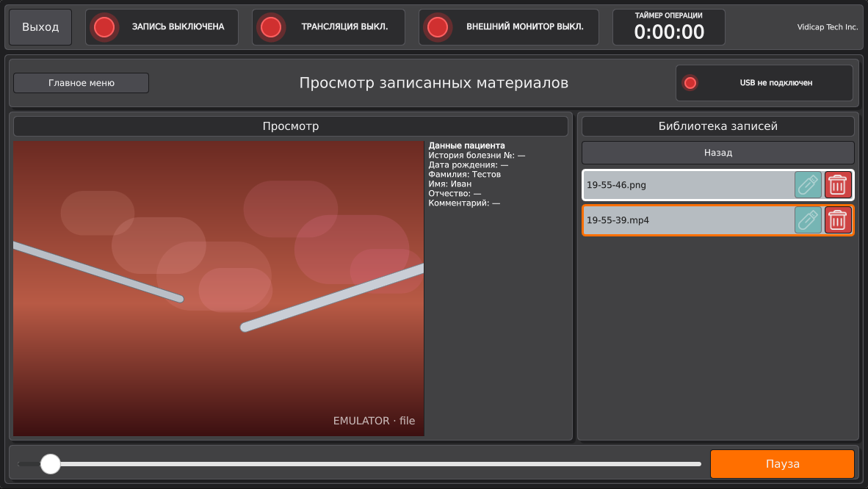Click the red broadcast status indicator
The image size is (868, 489).
(x=271, y=26)
